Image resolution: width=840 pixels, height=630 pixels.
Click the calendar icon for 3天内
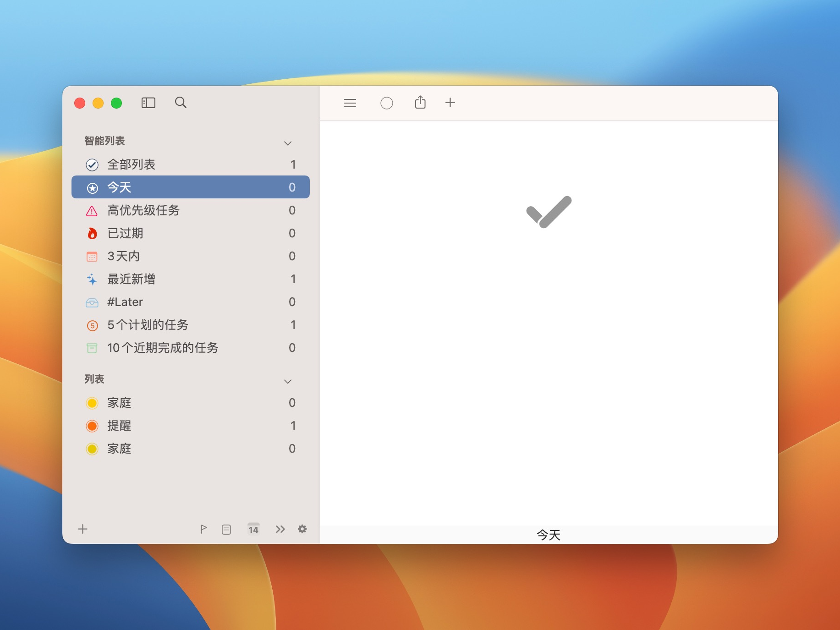(x=92, y=257)
